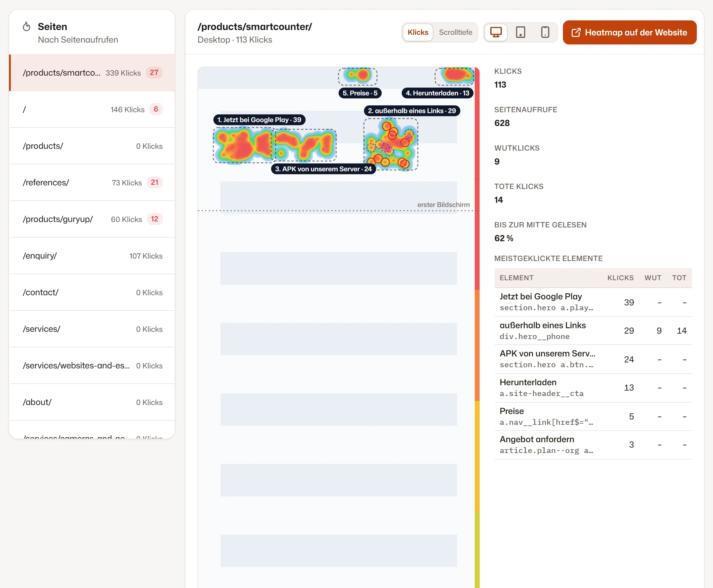
Task: Click the '62 %' read-to-middle value
Action: [x=504, y=238]
